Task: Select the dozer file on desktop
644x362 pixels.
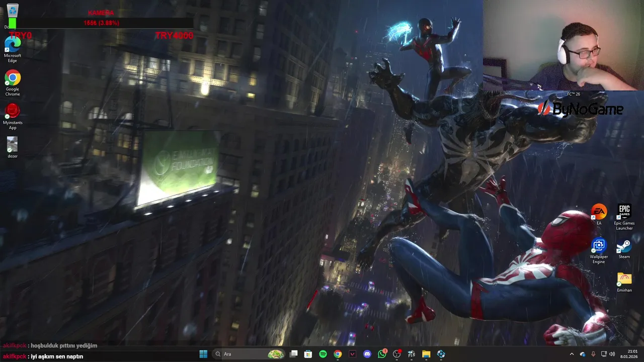Action: pos(13,148)
